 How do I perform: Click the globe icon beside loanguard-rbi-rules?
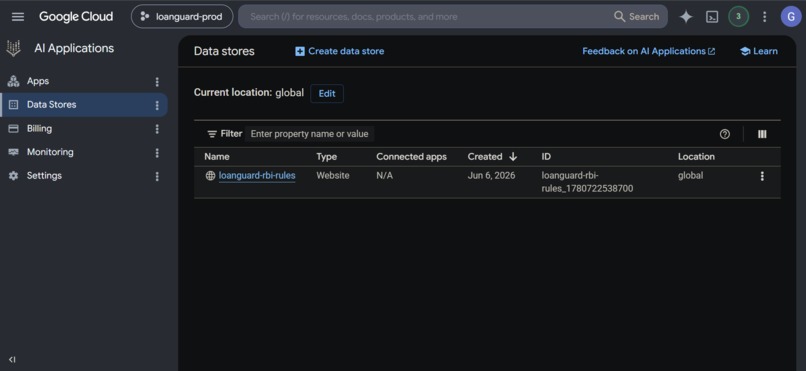point(210,176)
